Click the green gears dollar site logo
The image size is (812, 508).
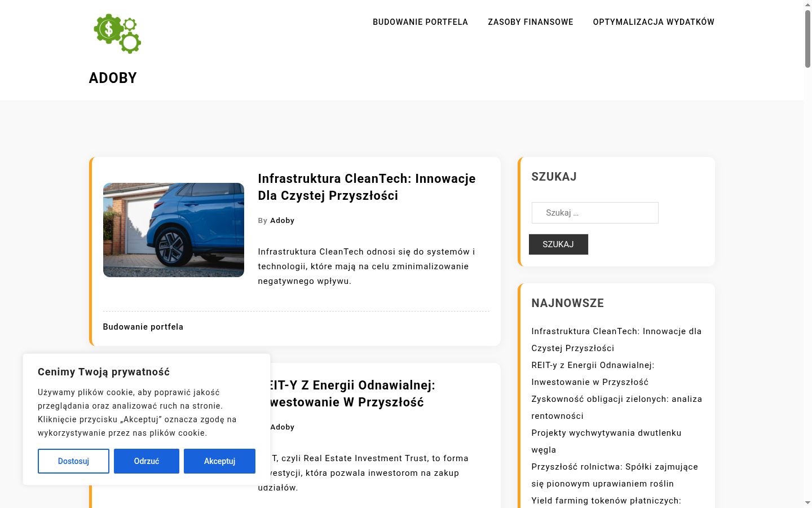tap(117, 33)
